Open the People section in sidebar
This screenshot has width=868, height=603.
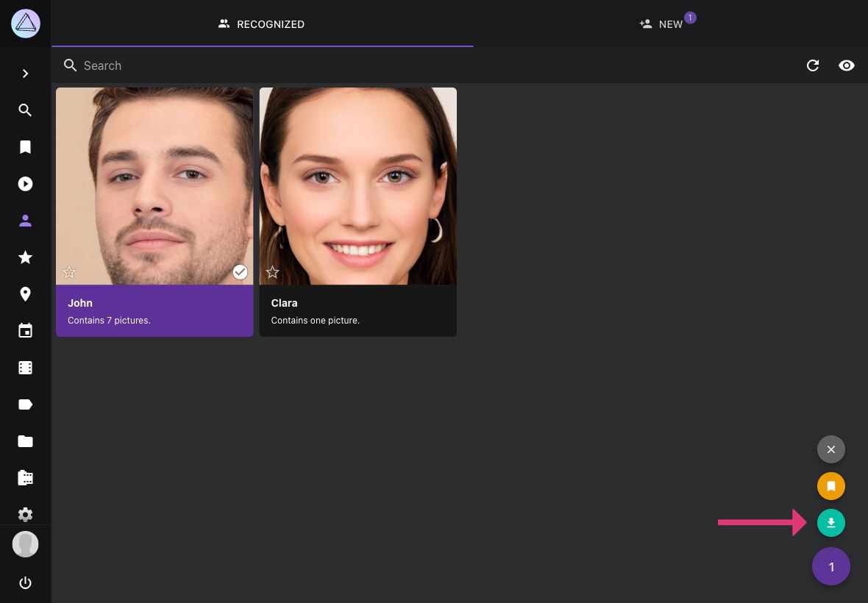26,221
